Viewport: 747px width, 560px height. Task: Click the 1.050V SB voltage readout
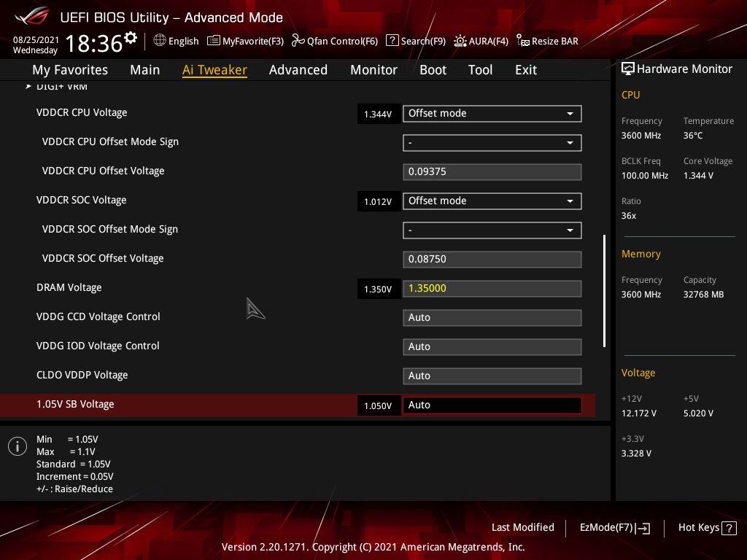379,406
